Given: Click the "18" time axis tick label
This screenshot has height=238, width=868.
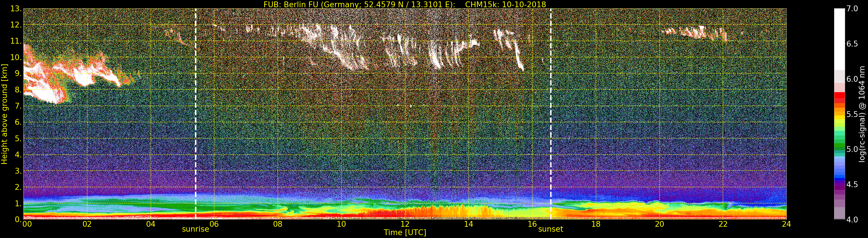Looking at the screenshot, I should pos(596,224).
